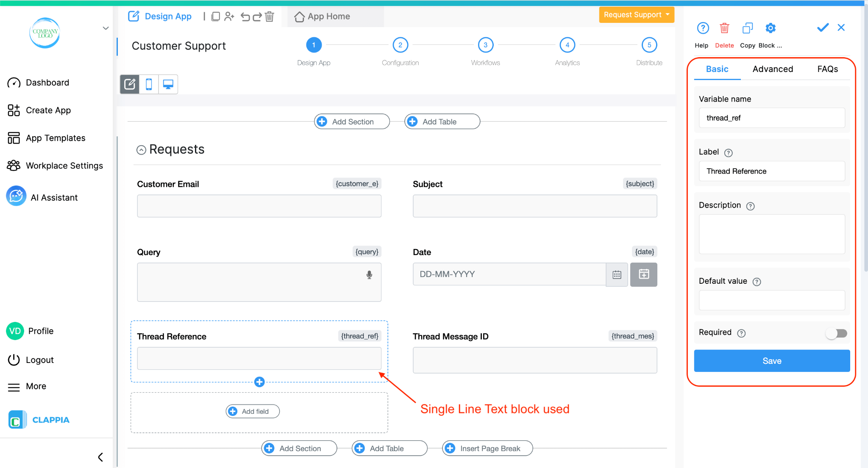Click the Add field button
This screenshot has width=868, height=468.
click(253, 411)
